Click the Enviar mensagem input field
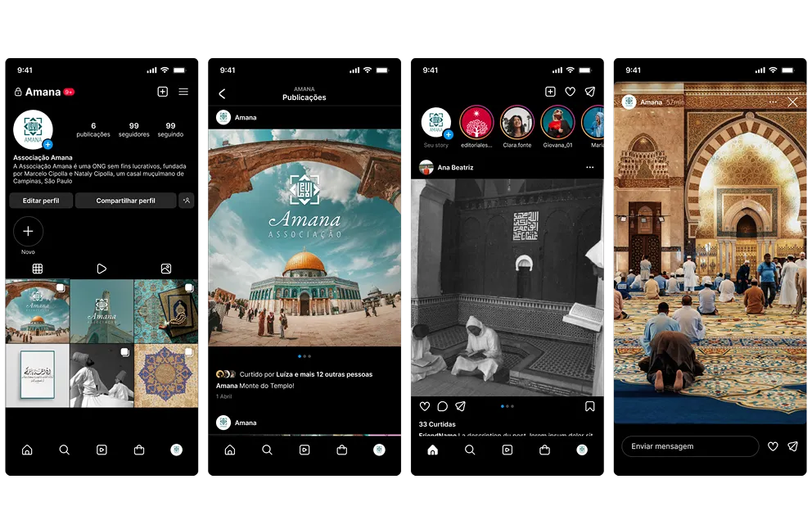This screenshot has height=529, width=812. tap(690, 446)
